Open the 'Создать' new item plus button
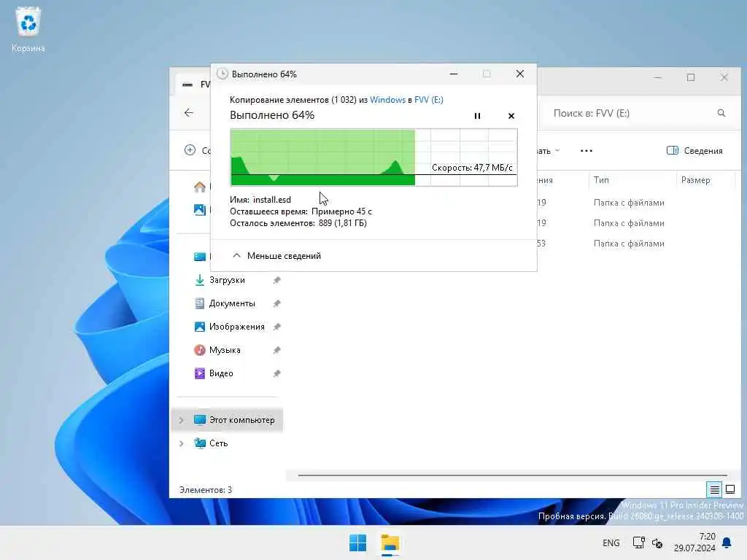Screen dimensions: 747x560 coord(190,150)
